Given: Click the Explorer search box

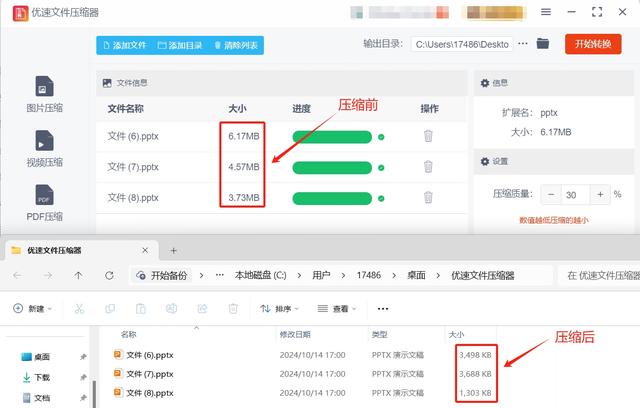Looking at the screenshot, I should coord(599,276).
